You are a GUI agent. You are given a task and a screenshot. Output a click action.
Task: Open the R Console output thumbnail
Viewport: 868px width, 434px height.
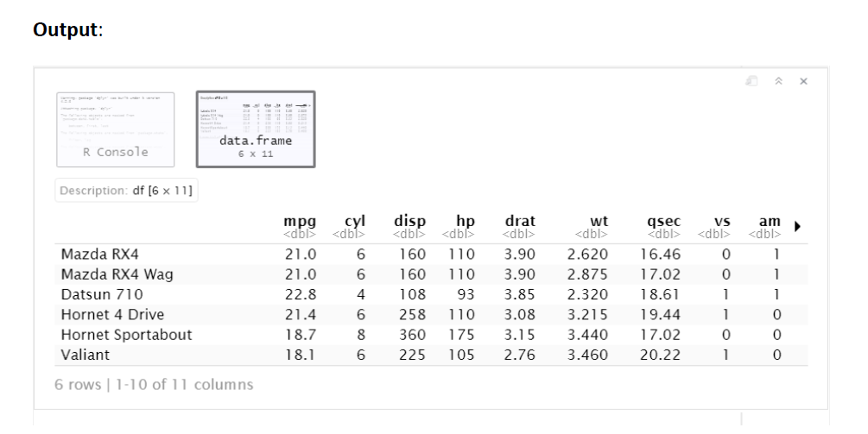[x=115, y=129]
